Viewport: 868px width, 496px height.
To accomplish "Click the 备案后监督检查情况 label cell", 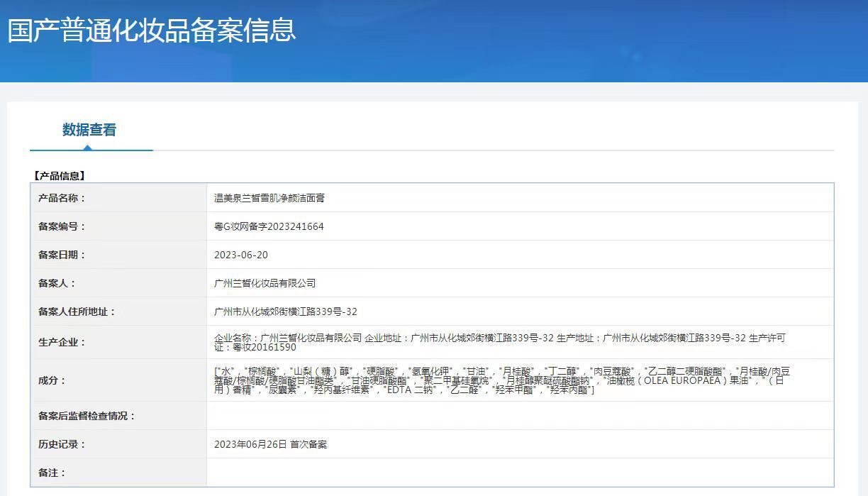I will click(x=118, y=416).
